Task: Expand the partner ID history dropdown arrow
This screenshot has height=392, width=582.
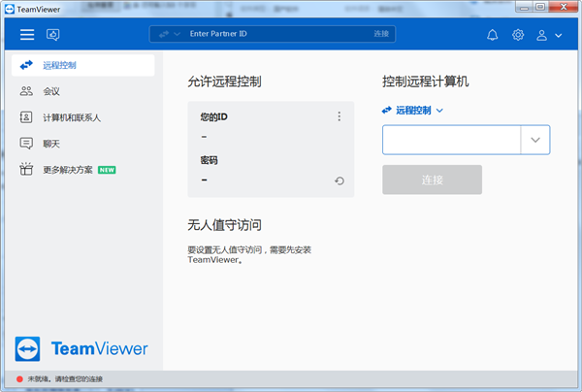Action: tap(535, 140)
